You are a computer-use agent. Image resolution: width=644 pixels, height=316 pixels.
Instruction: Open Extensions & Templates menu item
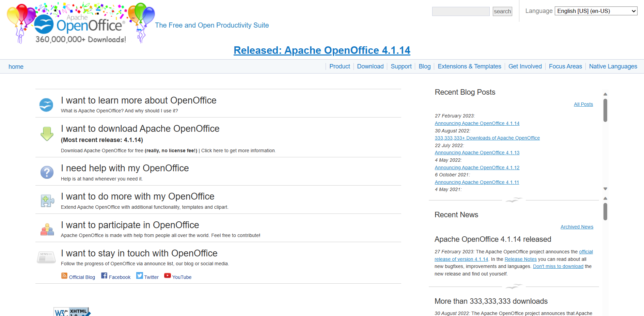click(469, 66)
